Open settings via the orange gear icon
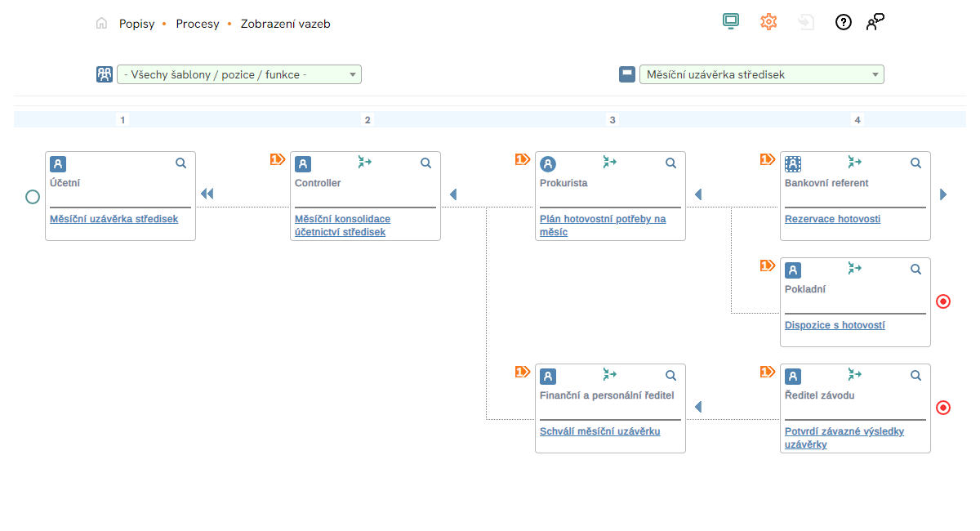The image size is (980, 531). (x=768, y=22)
